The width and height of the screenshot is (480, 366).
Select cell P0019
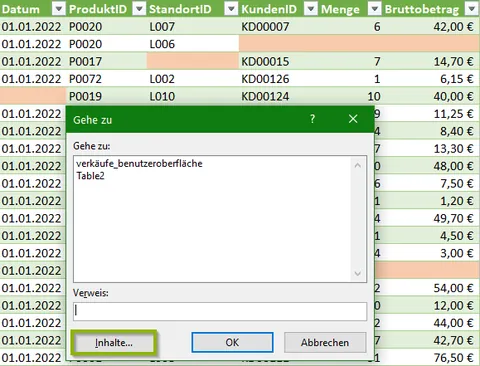[107, 96]
